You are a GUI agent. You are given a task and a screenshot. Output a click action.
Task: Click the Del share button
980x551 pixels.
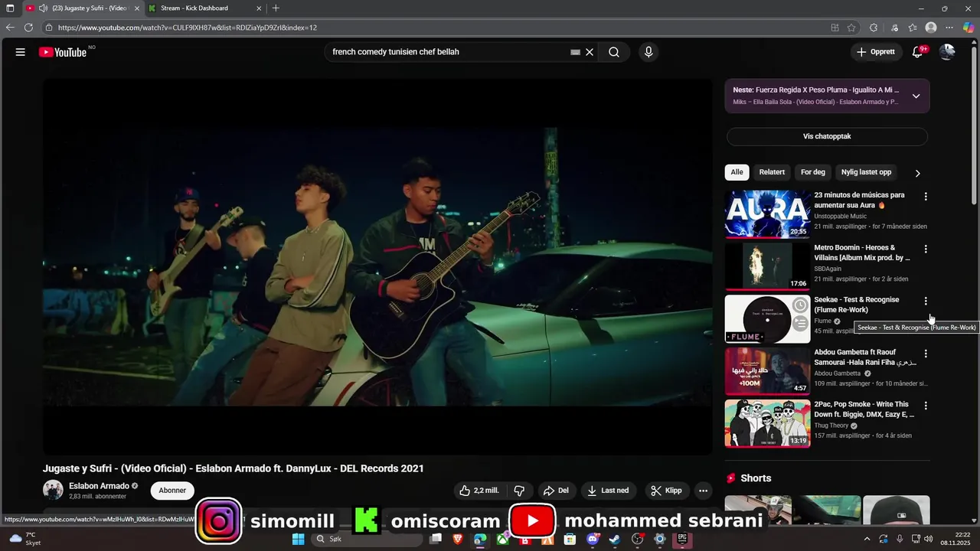click(x=556, y=491)
